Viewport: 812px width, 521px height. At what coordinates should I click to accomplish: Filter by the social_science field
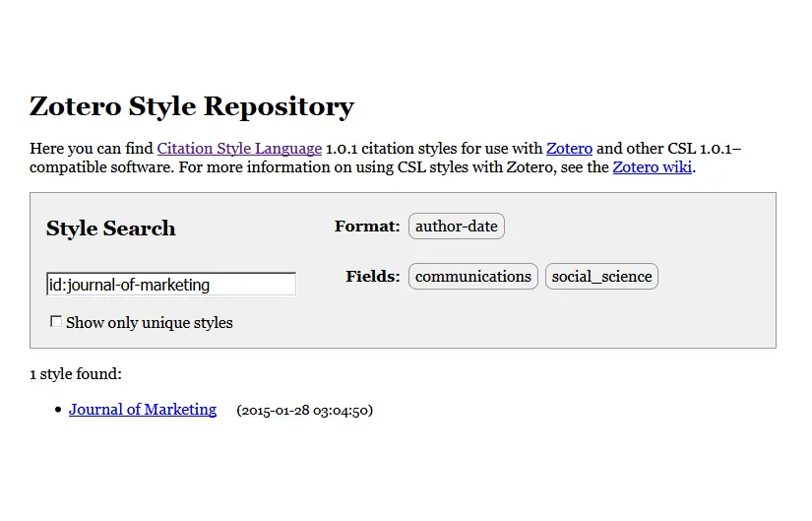pos(601,277)
